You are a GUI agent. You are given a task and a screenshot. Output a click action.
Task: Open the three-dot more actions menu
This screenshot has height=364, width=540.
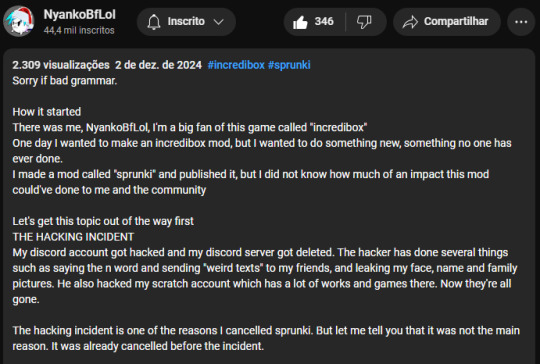coord(521,22)
